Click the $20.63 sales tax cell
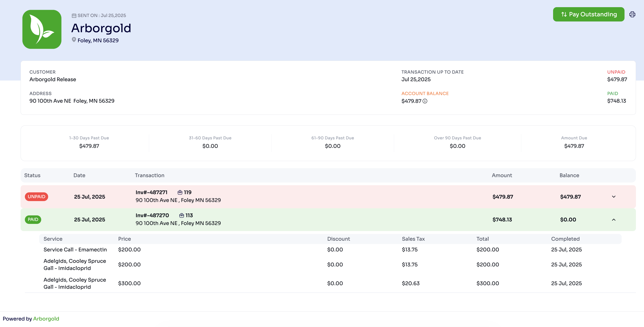The image size is (644, 327). (x=411, y=283)
